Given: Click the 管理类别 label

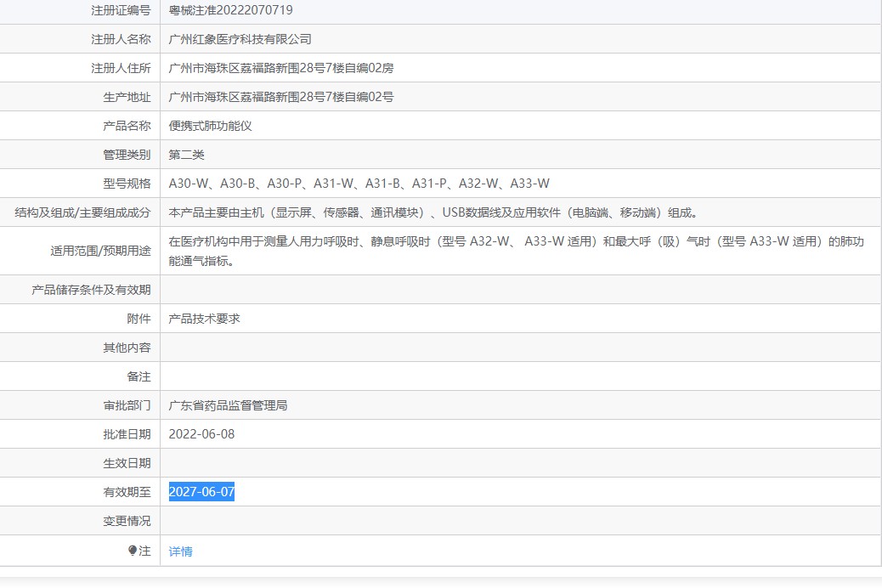Looking at the screenshot, I should pos(127,155).
